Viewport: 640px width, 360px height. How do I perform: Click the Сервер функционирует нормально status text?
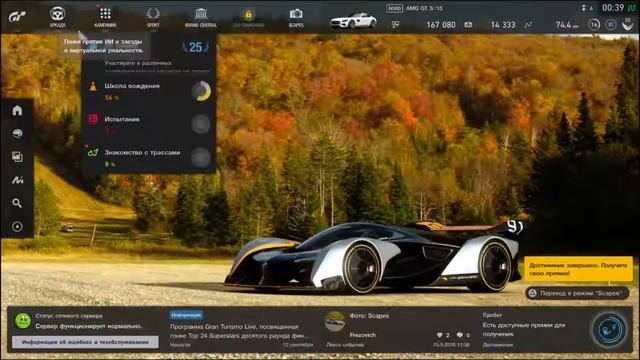(x=89, y=326)
